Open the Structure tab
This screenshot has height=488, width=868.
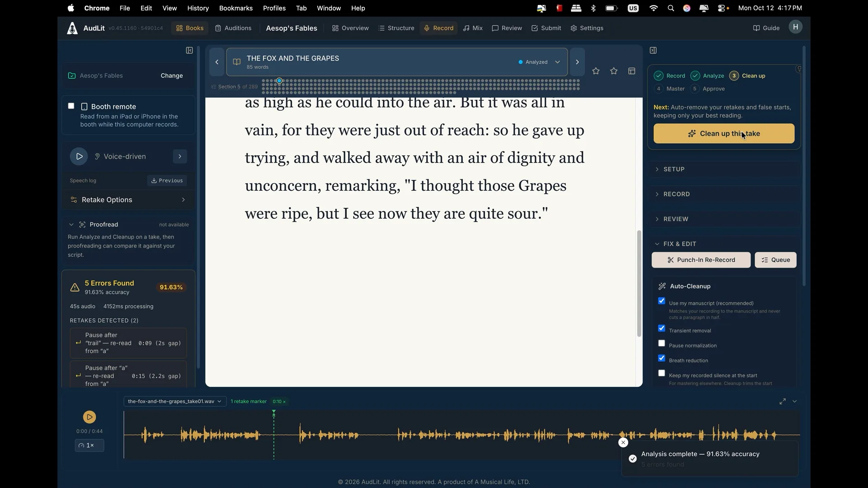[396, 28]
